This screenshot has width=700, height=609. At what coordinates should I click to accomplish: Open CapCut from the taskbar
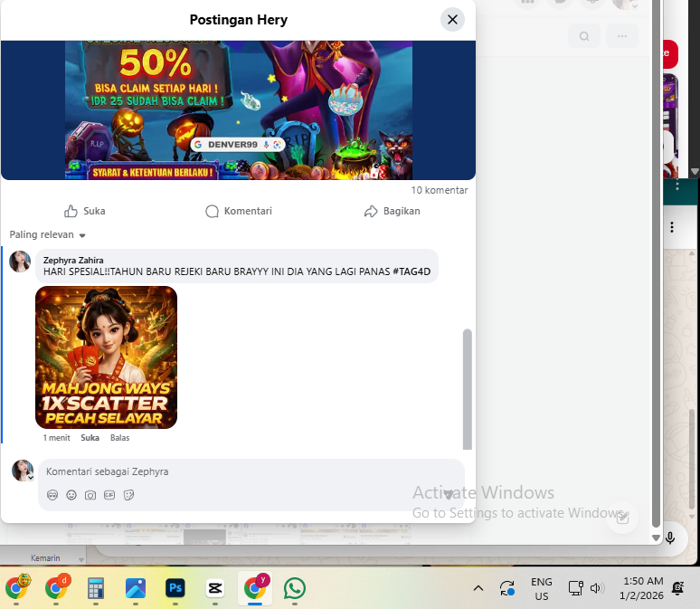214,588
